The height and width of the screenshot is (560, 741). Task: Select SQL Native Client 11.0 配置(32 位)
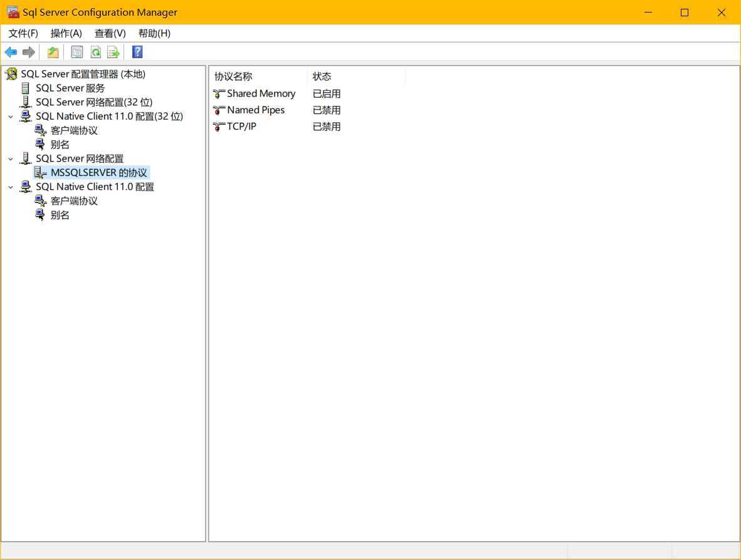click(x=109, y=117)
